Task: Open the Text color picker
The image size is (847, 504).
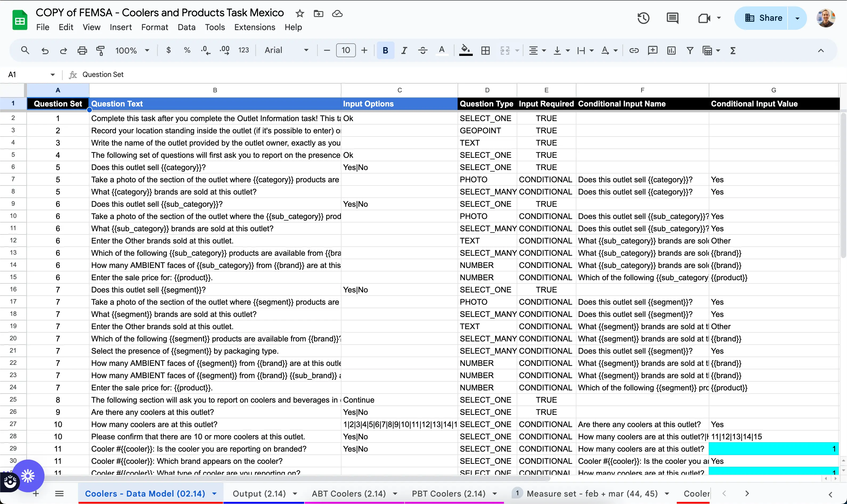Action: (x=442, y=50)
